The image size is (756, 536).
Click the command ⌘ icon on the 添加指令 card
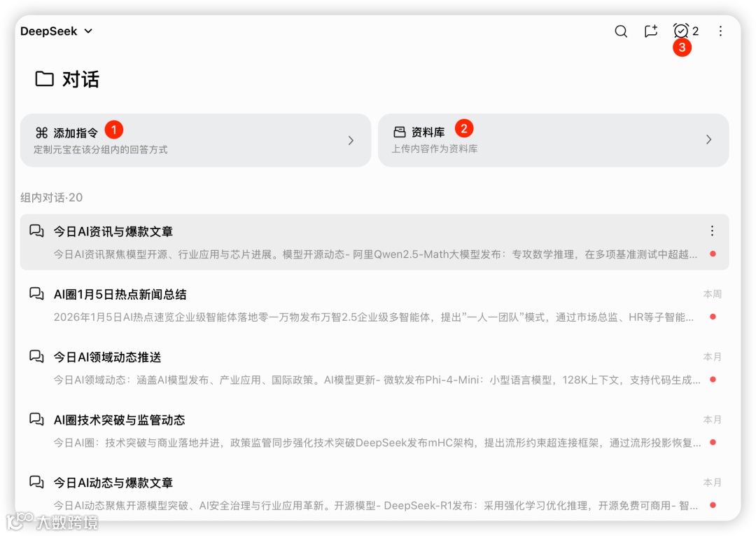coord(43,130)
